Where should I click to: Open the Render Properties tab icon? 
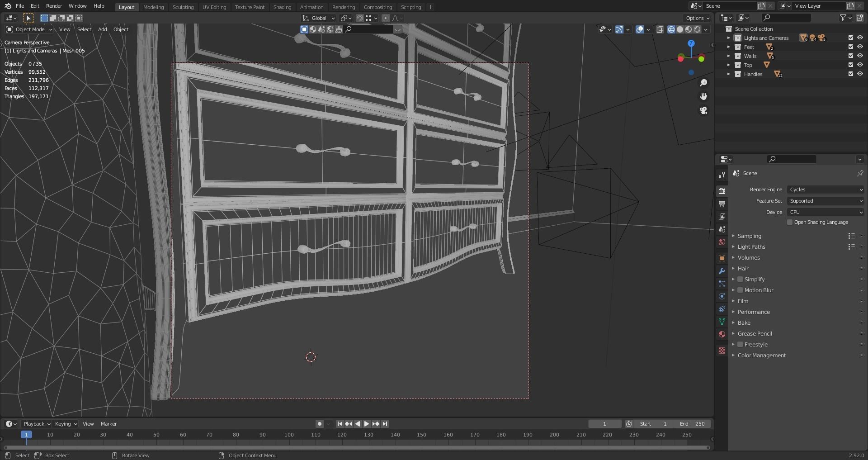722,191
